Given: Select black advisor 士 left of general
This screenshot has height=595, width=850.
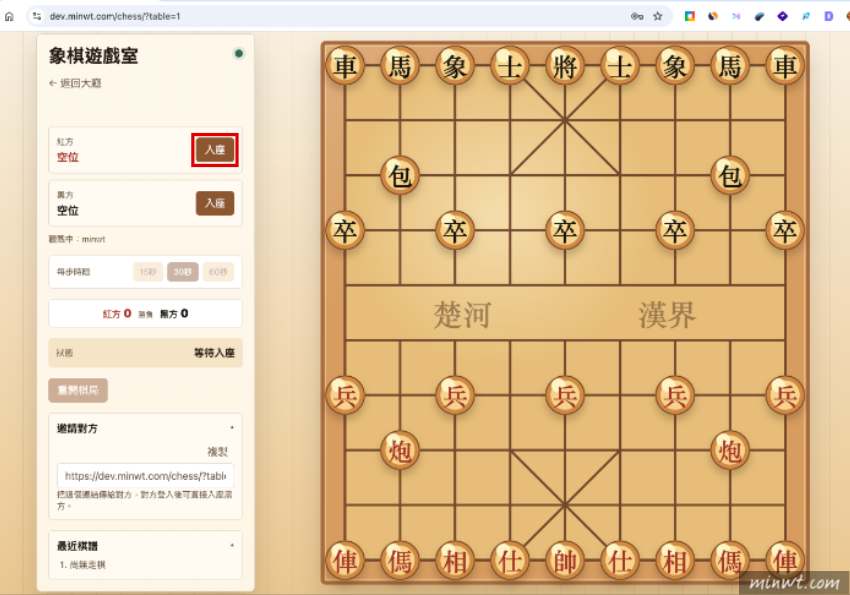Looking at the screenshot, I should click(510, 66).
